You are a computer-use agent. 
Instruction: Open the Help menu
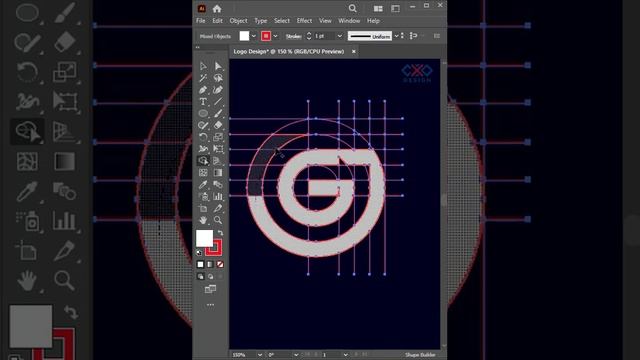point(373,21)
